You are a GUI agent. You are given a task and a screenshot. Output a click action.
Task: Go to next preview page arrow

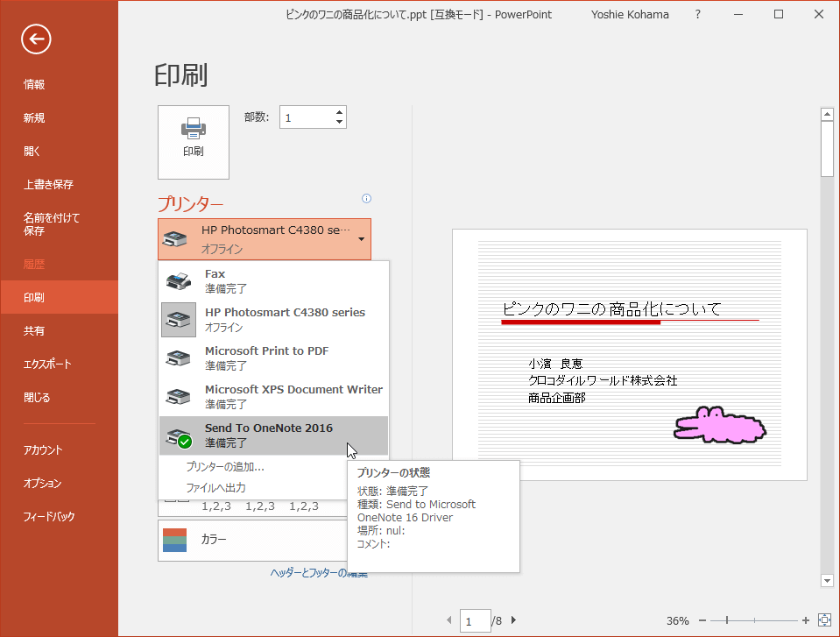coord(514,620)
